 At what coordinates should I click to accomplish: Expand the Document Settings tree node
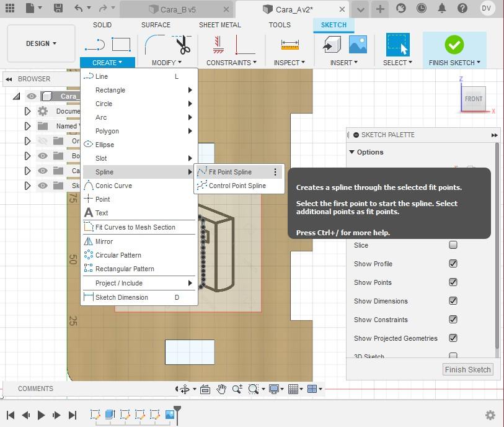tap(28, 111)
